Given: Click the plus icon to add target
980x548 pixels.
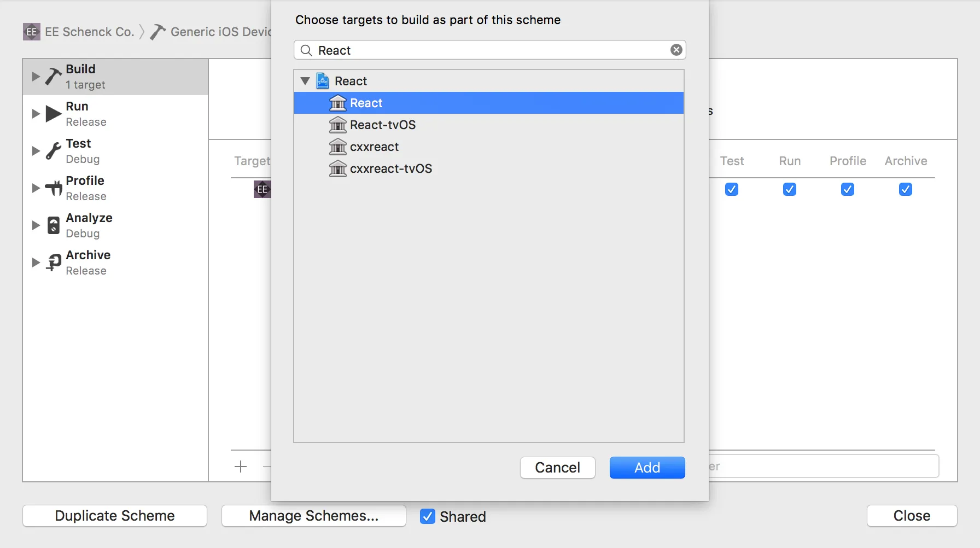Looking at the screenshot, I should click(241, 467).
